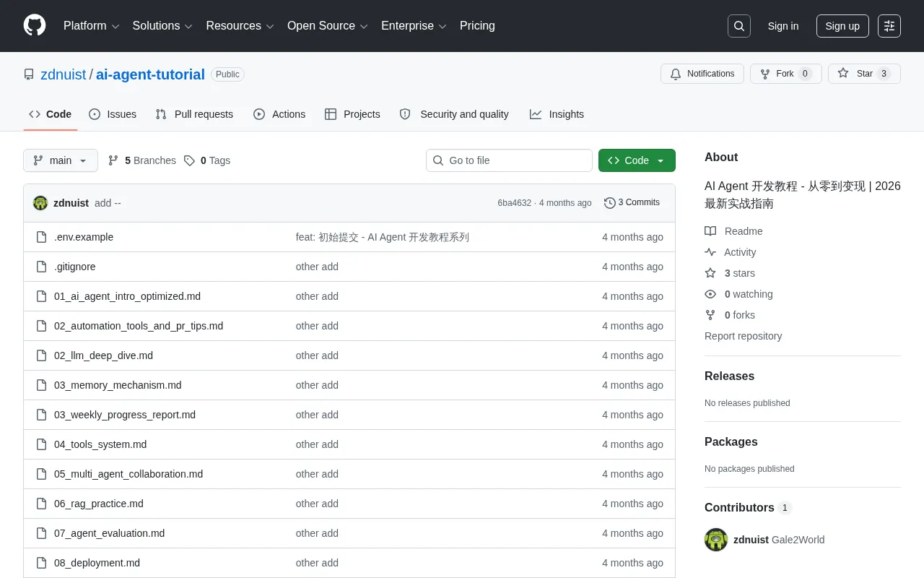This screenshot has height=578, width=924.
Task: Click the file icon beside 04_tools_system.md
Action: 42,444
